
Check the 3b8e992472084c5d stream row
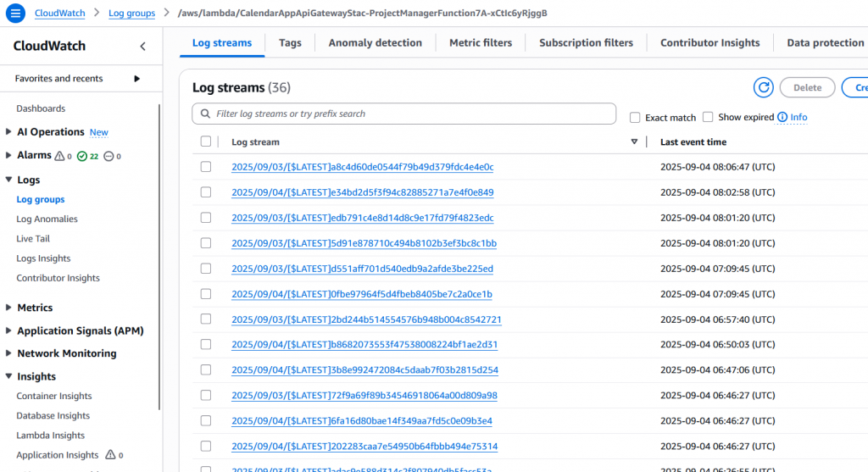pos(206,369)
